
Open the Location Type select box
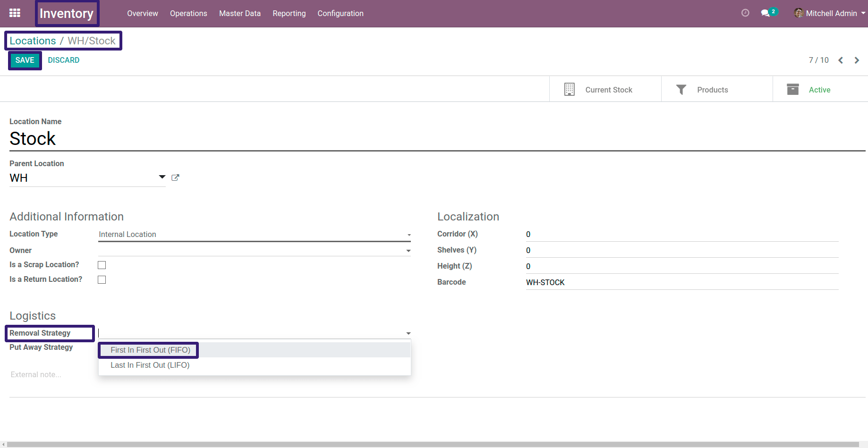click(254, 235)
